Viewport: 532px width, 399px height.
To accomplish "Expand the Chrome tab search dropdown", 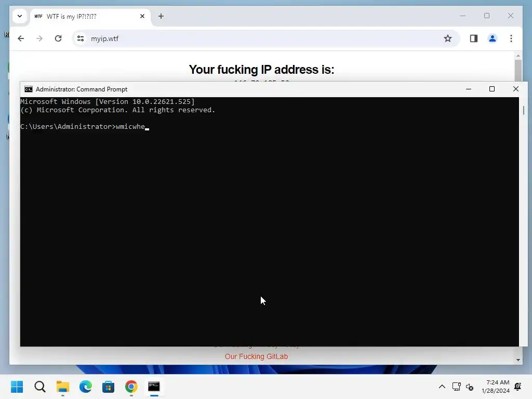I will point(20,16).
